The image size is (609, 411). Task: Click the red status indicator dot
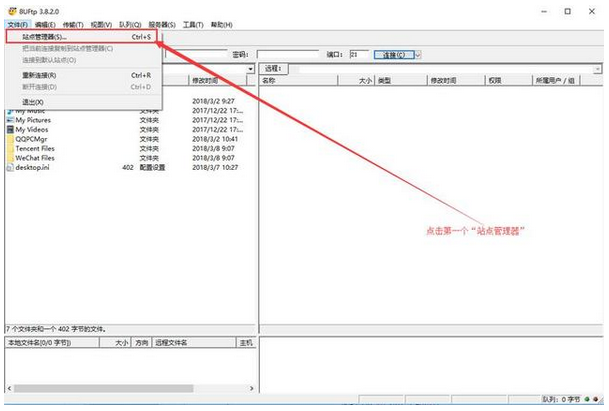(595, 399)
